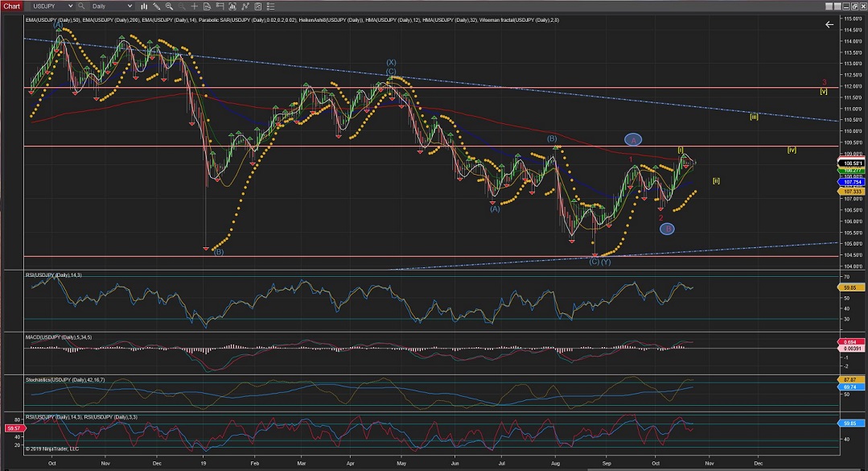Click the orange 107.333 price marker
This screenshot has height=471, width=868.
click(853, 191)
